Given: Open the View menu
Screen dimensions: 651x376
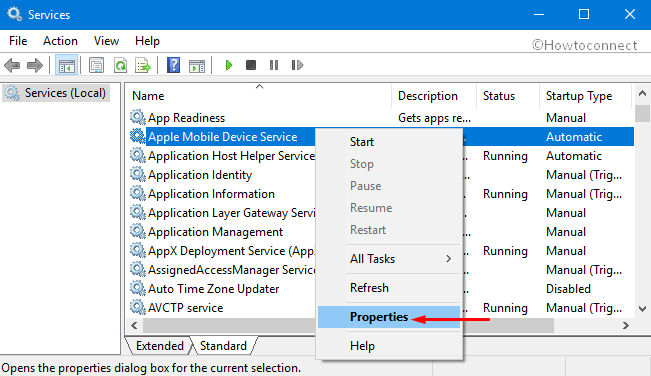Looking at the screenshot, I should (x=106, y=41).
